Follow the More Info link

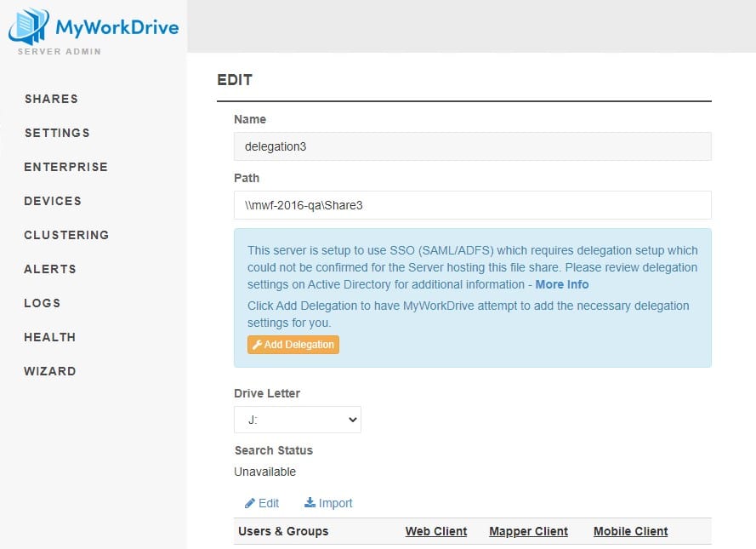pyautogui.click(x=561, y=284)
